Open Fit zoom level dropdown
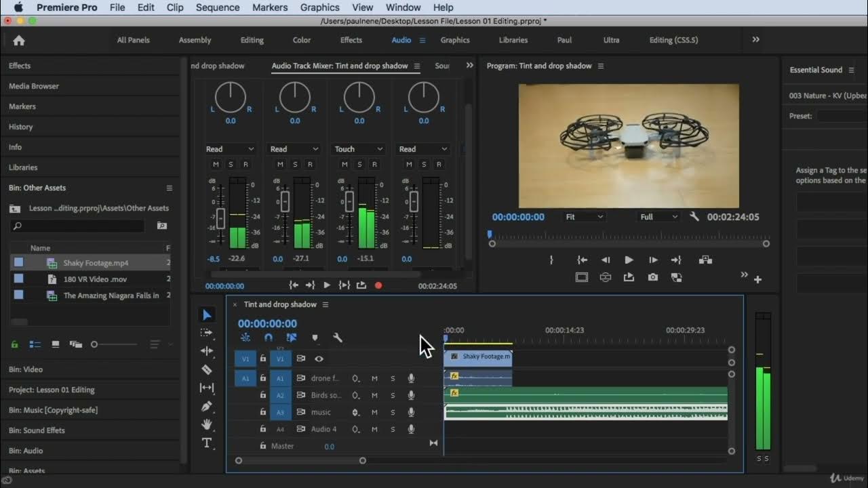 [584, 217]
